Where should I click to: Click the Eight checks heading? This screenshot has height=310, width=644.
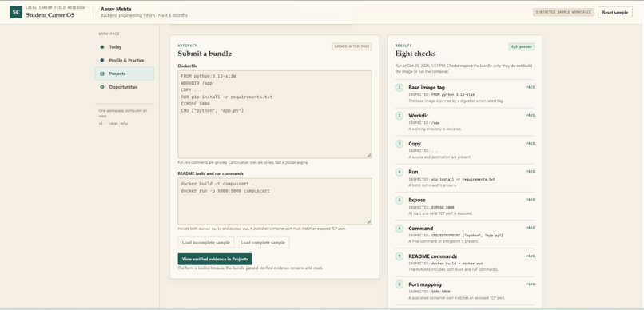tap(415, 54)
